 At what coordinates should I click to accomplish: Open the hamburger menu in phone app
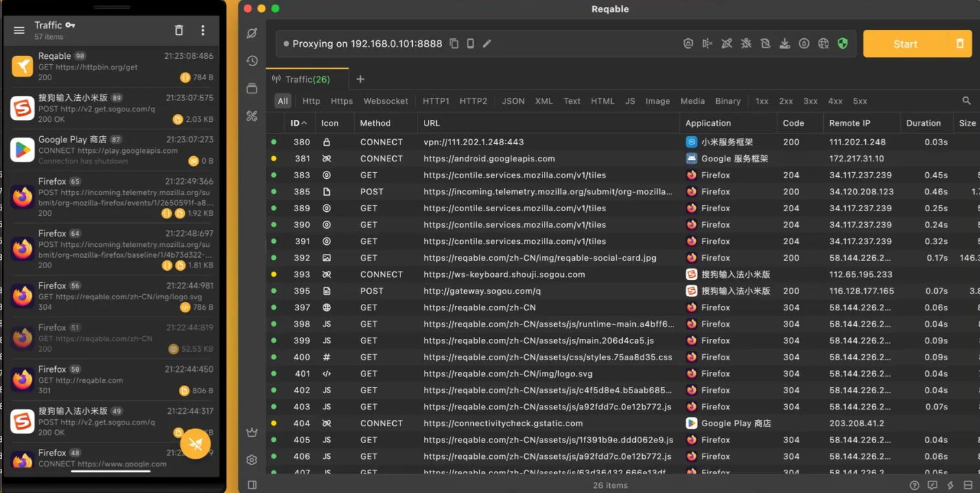pos(19,30)
